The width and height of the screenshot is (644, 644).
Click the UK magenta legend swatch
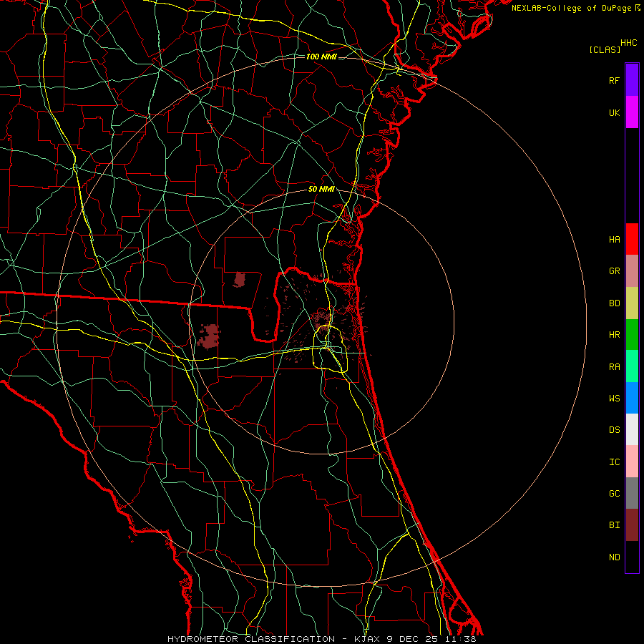pos(632,112)
